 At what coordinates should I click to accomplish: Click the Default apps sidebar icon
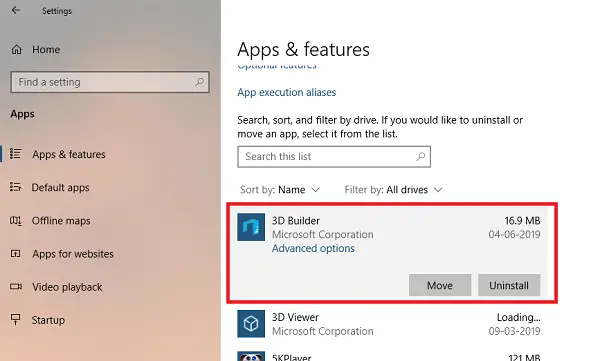pos(16,187)
